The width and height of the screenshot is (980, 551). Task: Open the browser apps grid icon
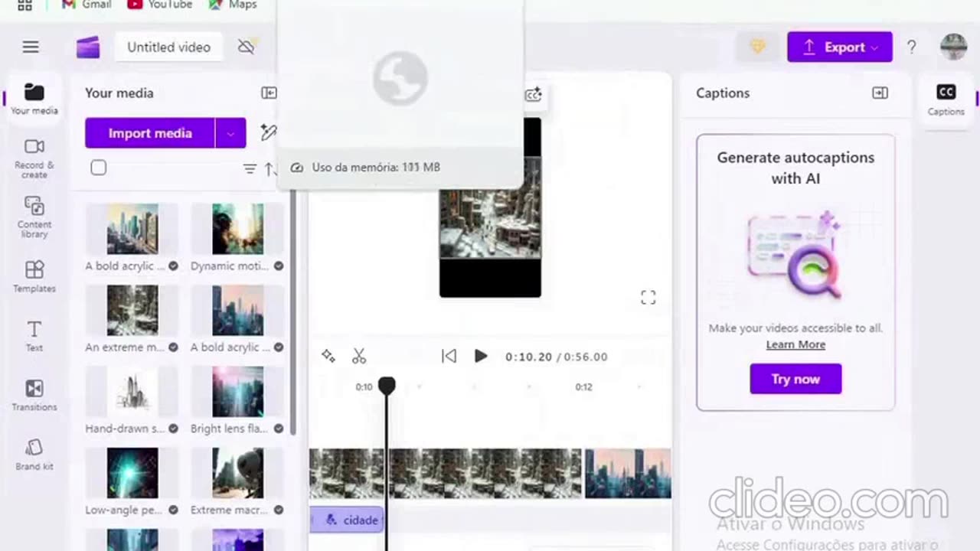tap(24, 5)
